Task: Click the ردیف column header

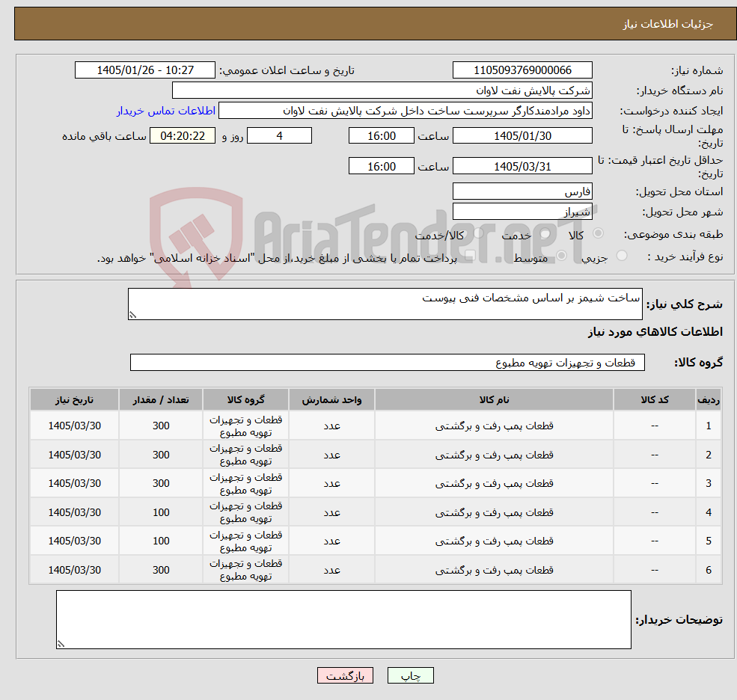Action: coord(709,400)
